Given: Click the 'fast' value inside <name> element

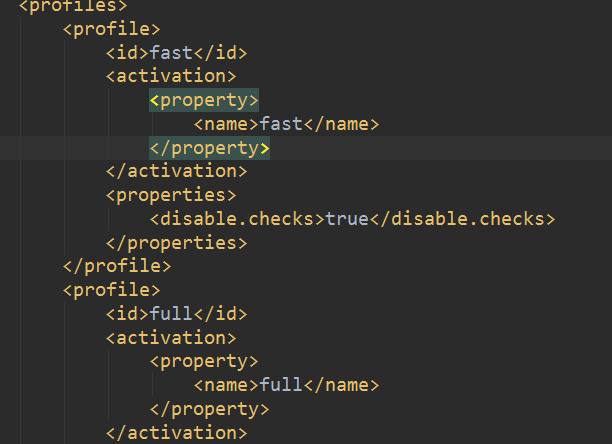Looking at the screenshot, I should (x=281, y=124).
